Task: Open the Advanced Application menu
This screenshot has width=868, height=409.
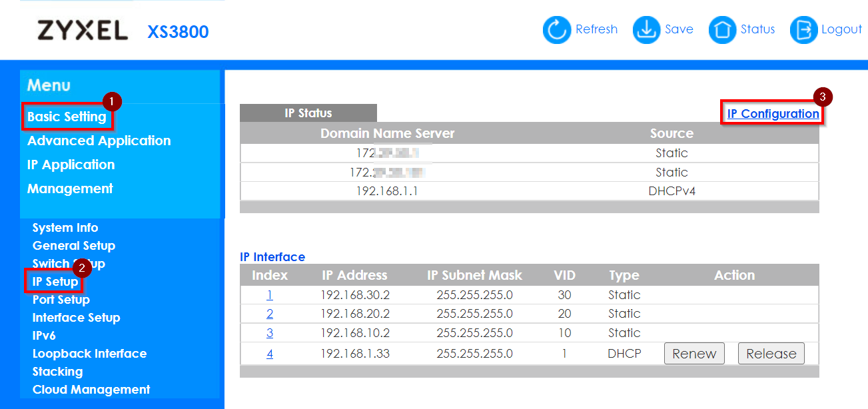Action: click(99, 141)
